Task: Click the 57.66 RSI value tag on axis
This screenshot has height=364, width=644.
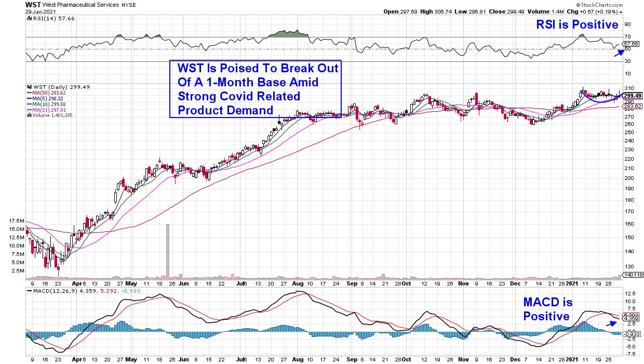Action: coord(630,44)
